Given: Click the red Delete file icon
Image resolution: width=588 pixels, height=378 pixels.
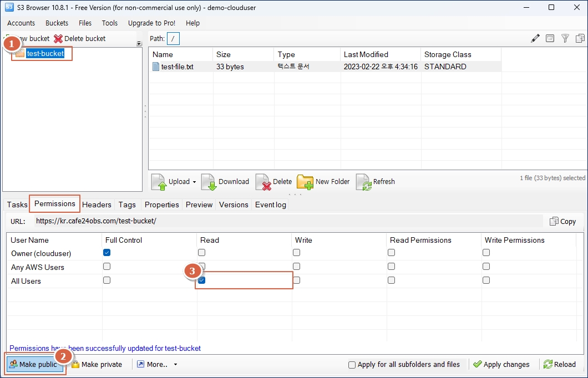Looking at the screenshot, I should coord(263,182).
